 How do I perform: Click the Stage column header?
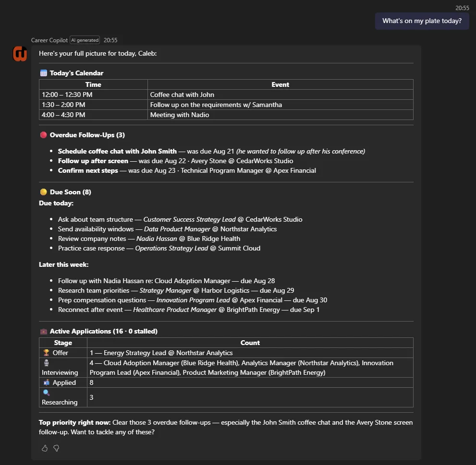pyautogui.click(x=63, y=343)
